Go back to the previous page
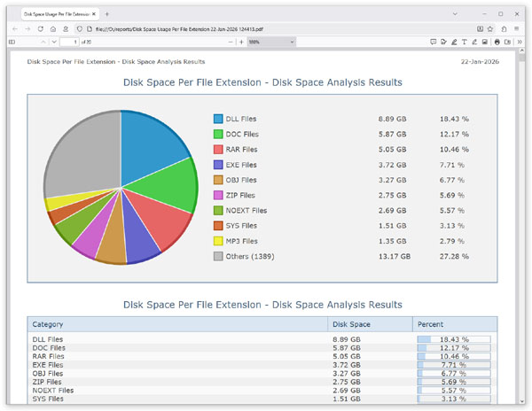Image resolution: width=532 pixels, height=411 pixels. [14, 29]
